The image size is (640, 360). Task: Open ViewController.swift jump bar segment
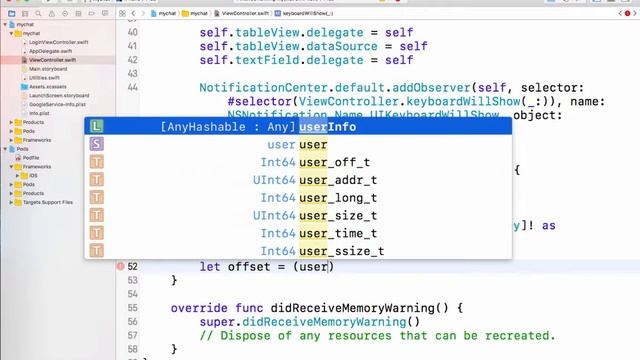click(241, 13)
